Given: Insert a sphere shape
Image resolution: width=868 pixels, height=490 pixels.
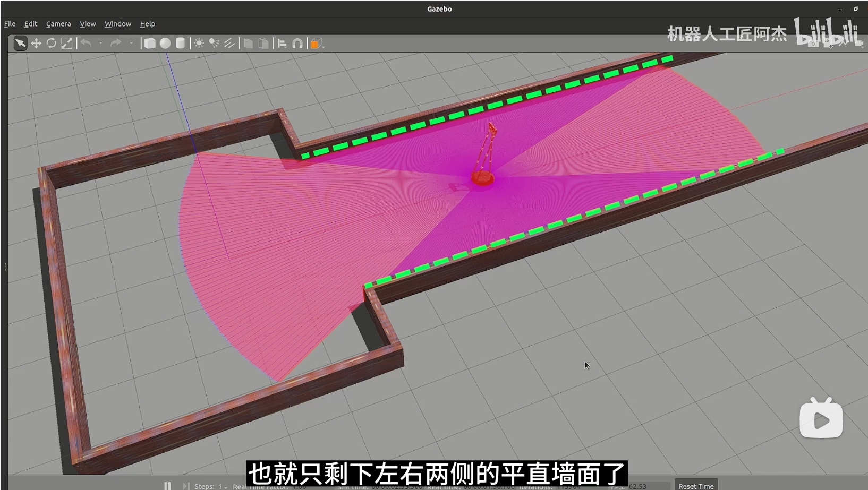Looking at the screenshot, I should coord(165,43).
